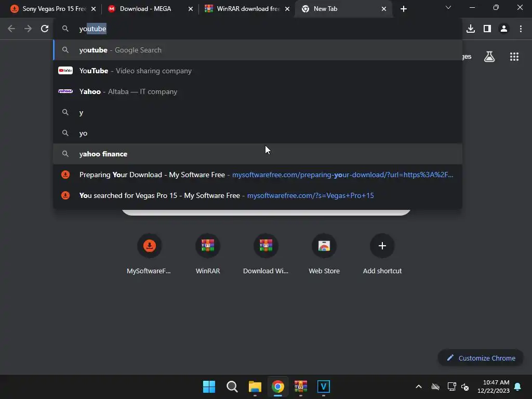Close the New Tab tab
Screen dimensions: 532x399
[x=384, y=9]
